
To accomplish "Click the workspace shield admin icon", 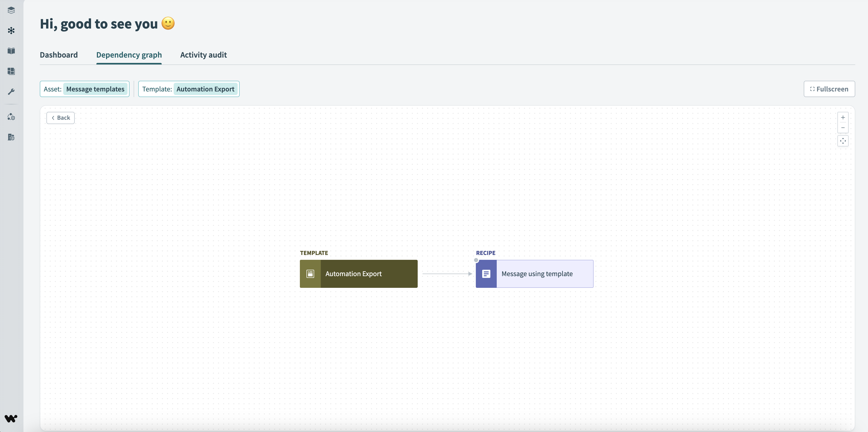I will click(11, 117).
